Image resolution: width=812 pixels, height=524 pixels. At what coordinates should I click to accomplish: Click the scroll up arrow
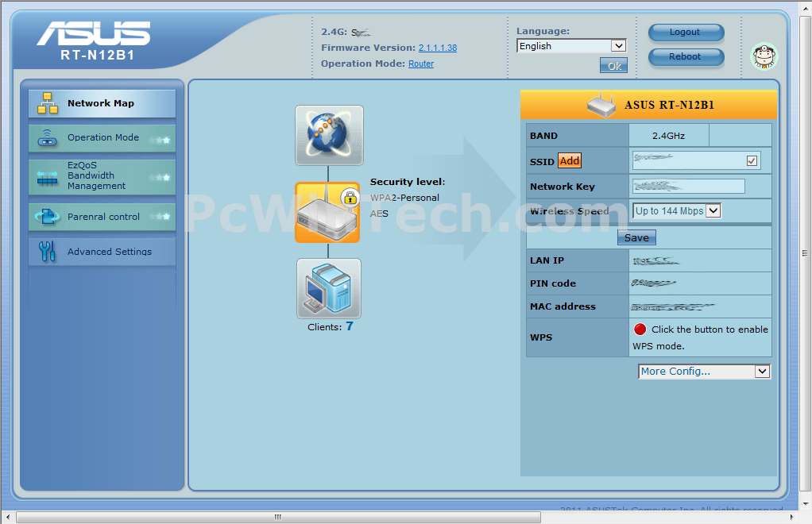coord(805,8)
